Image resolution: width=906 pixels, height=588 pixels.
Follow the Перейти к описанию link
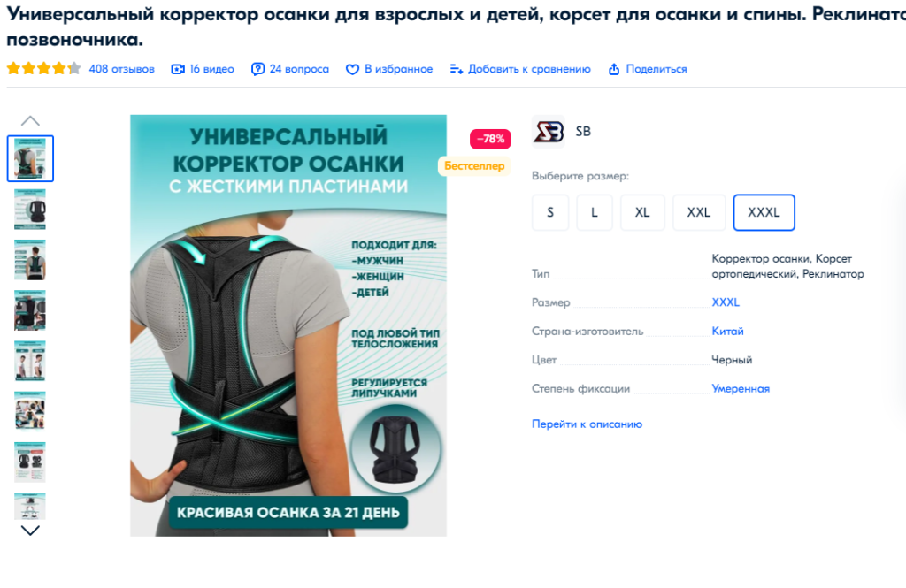[x=587, y=424]
